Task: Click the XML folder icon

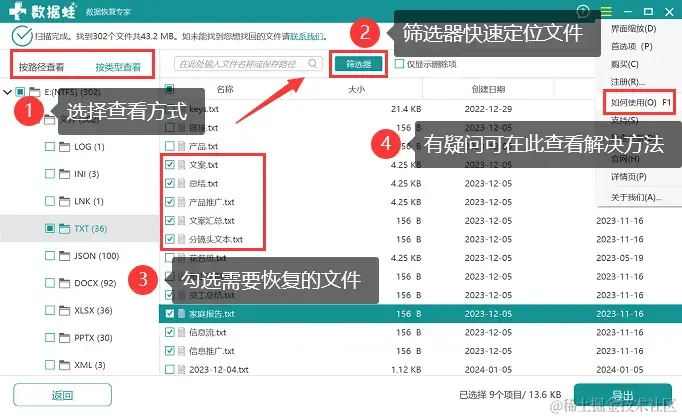Action: point(64,365)
